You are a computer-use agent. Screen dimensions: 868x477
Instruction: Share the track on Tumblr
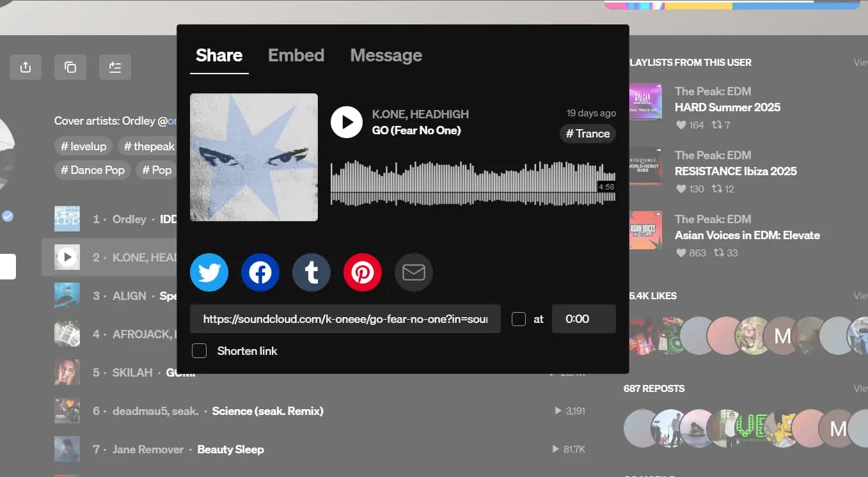(312, 272)
